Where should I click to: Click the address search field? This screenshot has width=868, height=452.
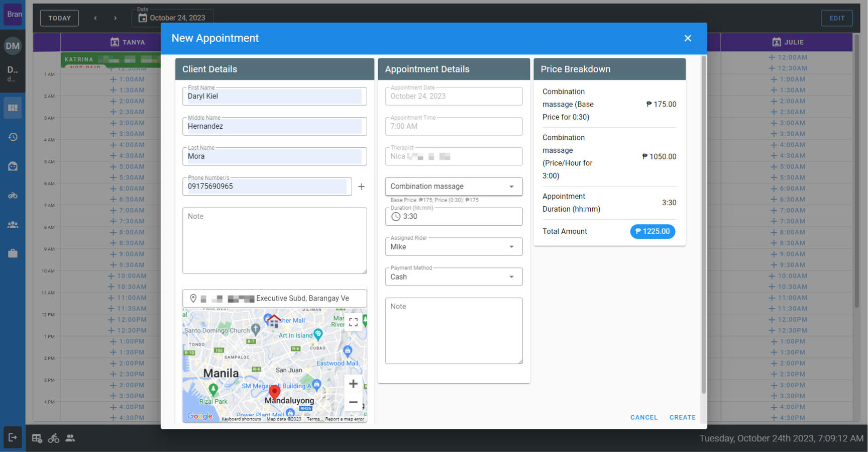tap(279, 298)
